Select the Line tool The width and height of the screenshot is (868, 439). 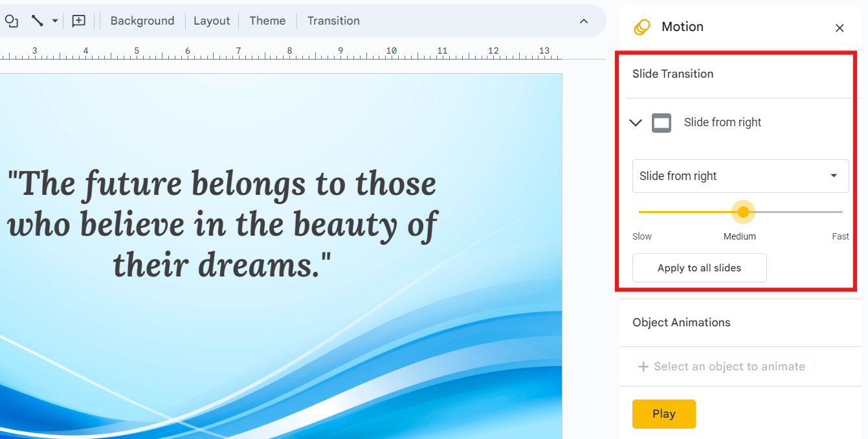tap(37, 21)
